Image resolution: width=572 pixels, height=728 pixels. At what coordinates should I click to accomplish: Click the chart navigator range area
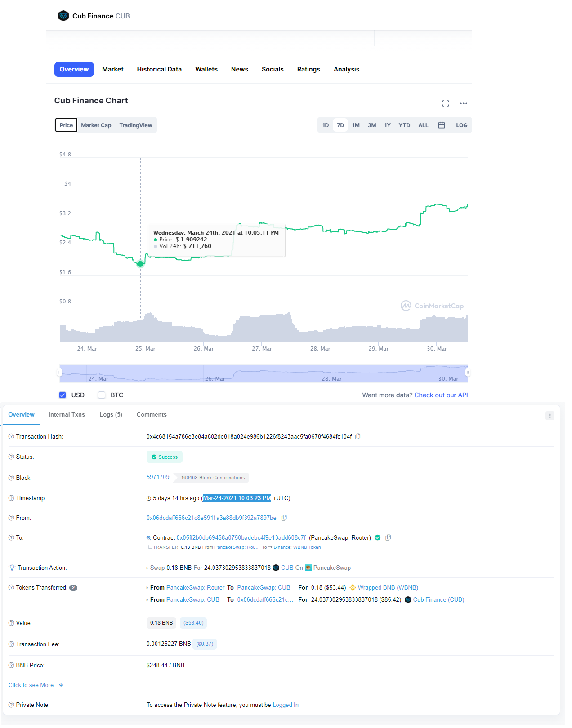[x=264, y=373]
